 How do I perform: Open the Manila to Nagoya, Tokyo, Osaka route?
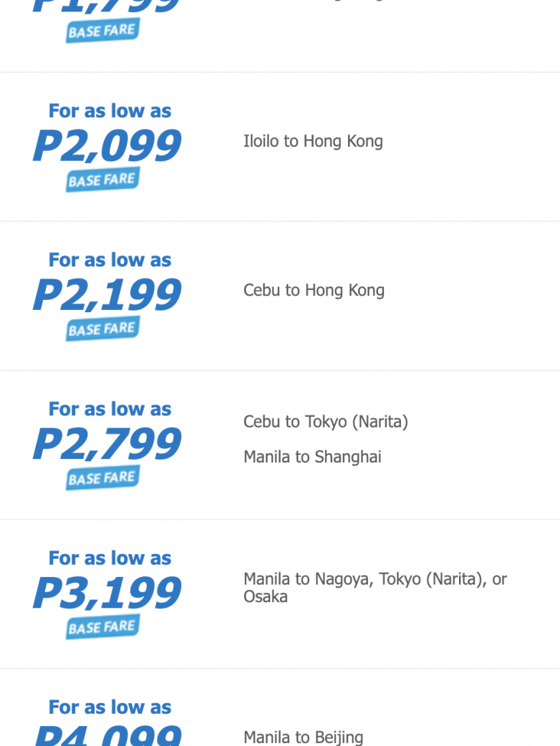pos(375,587)
